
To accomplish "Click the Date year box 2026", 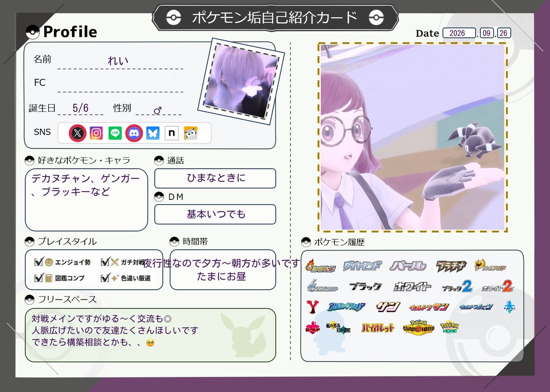I will [459, 33].
